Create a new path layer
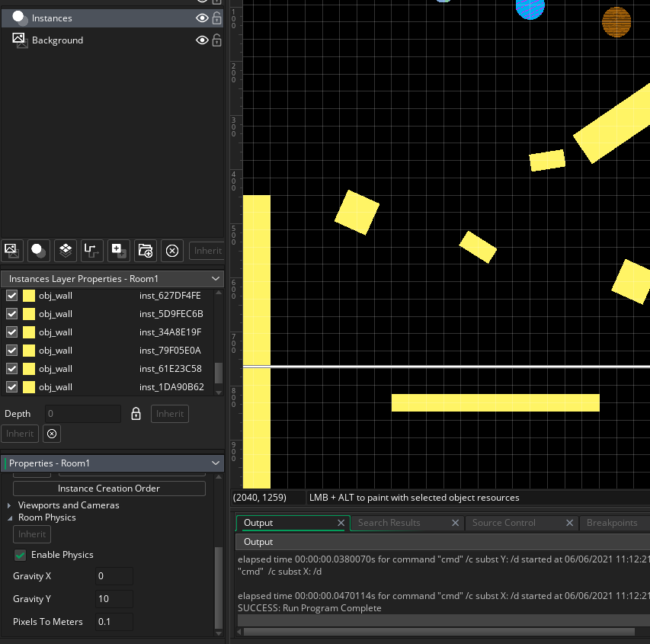Image resolution: width=650 pixels, height=644 pixels. coord(91,251)
